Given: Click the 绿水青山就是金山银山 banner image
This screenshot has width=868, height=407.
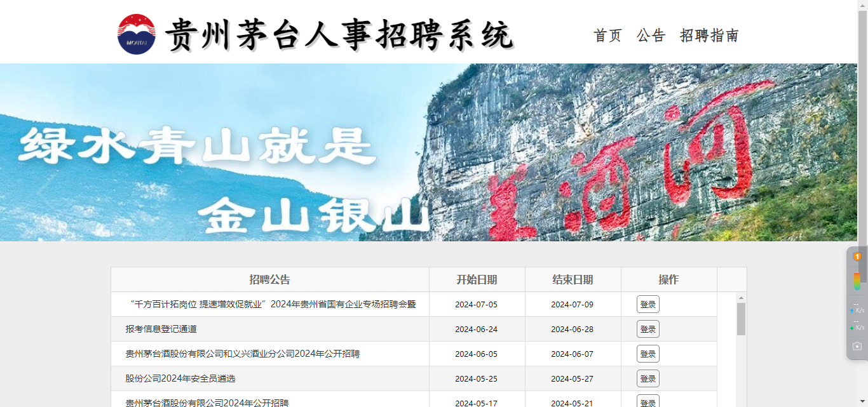Looking at the screenshot, I should coord(428,152).
